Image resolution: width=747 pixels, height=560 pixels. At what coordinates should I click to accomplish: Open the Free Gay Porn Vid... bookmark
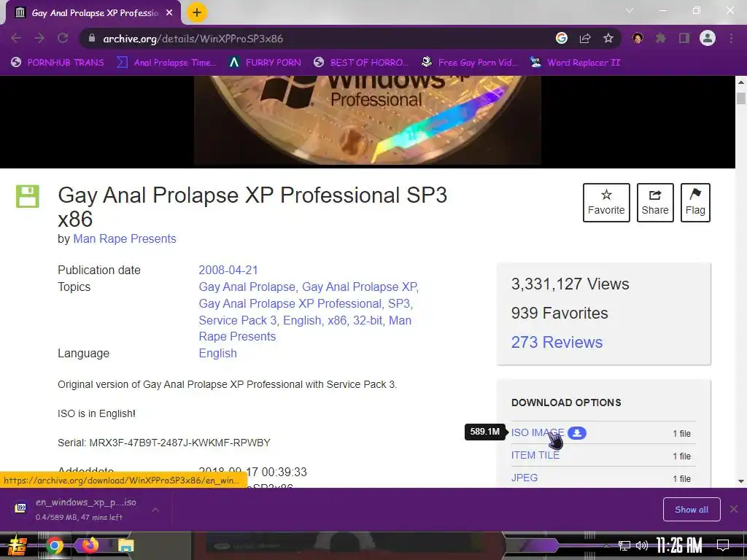point(469,63)
